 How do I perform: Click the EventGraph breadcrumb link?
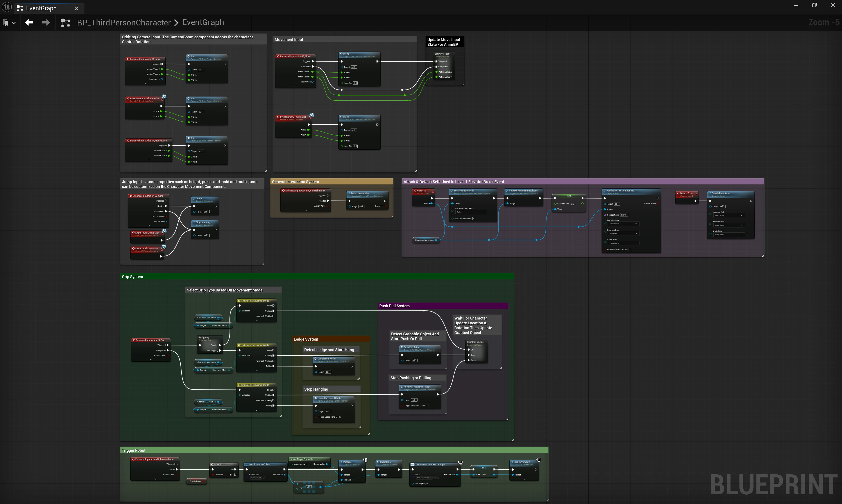(x=203, y=22)
